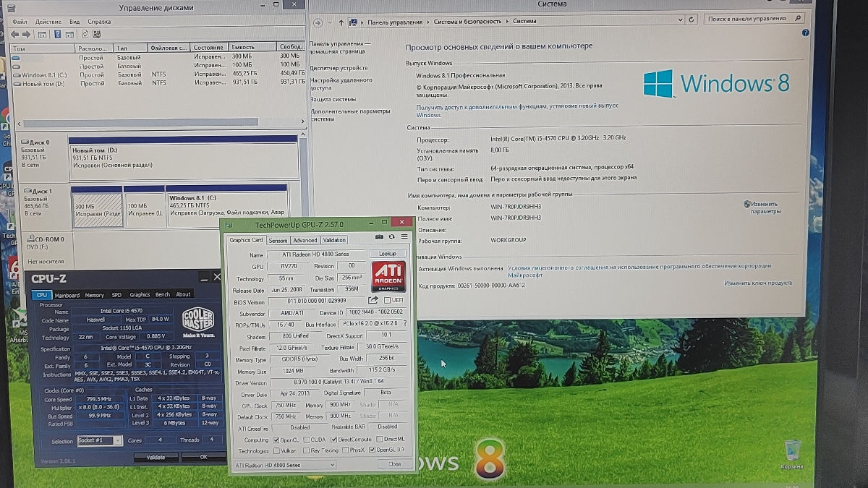Screen dimensions: 868x488
Task: Click the help question mark in System window
Action: click(x=805, y=33)
